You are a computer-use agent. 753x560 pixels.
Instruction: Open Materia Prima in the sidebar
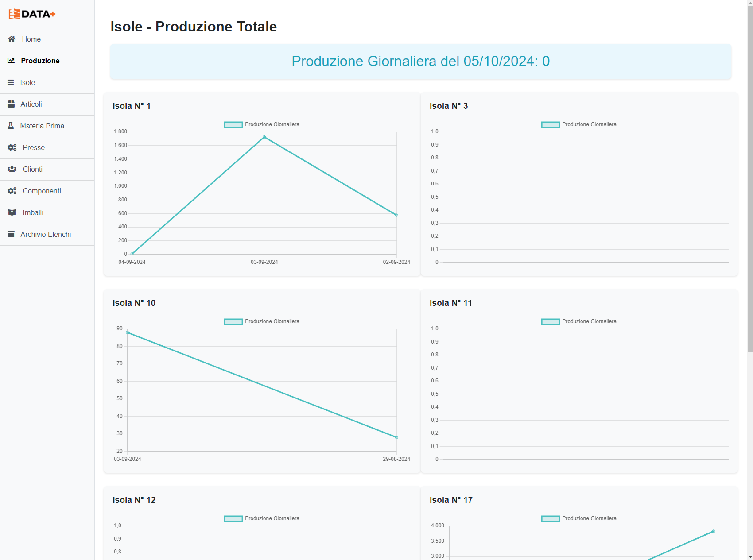(x=47, y=126)
